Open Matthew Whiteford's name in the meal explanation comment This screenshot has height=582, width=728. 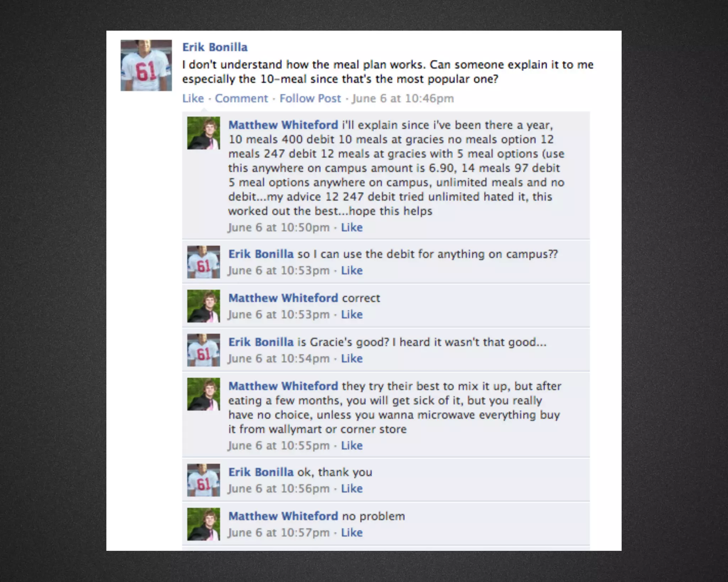pos(283,125)
